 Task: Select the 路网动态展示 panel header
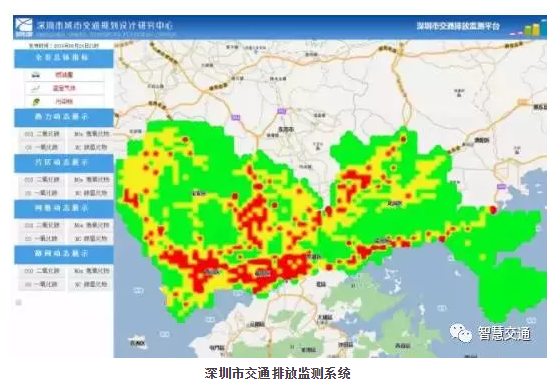64,254
